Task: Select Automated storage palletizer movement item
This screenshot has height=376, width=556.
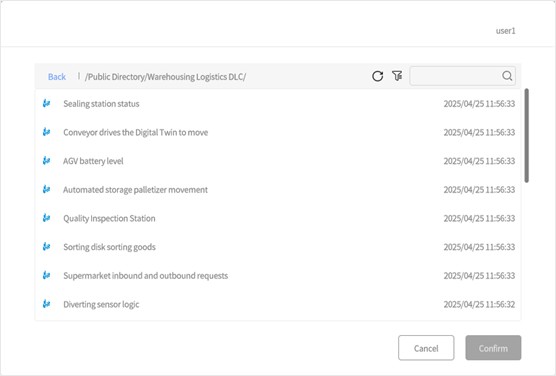Action: coord(278,189)
